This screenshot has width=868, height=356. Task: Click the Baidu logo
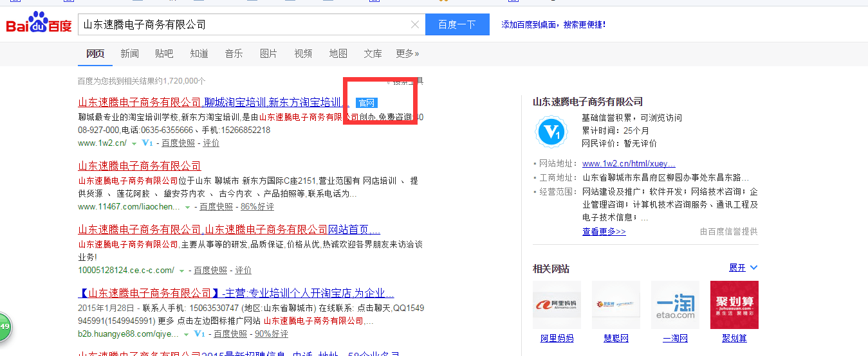pos(39,23)
